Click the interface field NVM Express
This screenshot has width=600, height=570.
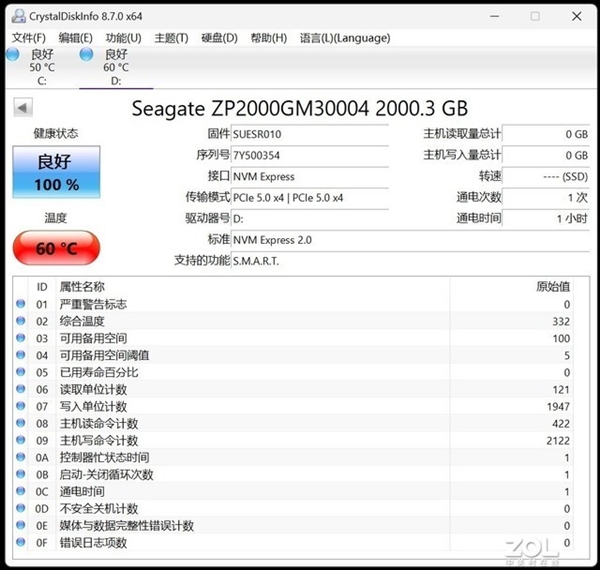pyautogui.click(x=310, y=176)
